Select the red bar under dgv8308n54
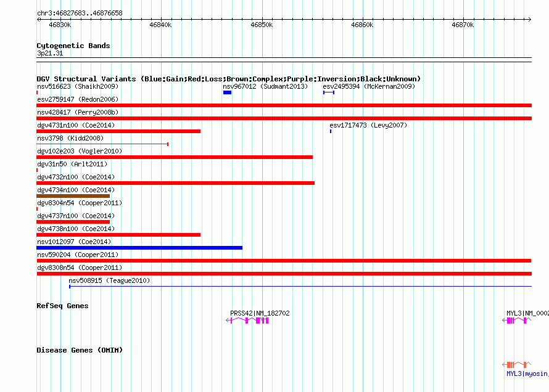 click(284, 274)
